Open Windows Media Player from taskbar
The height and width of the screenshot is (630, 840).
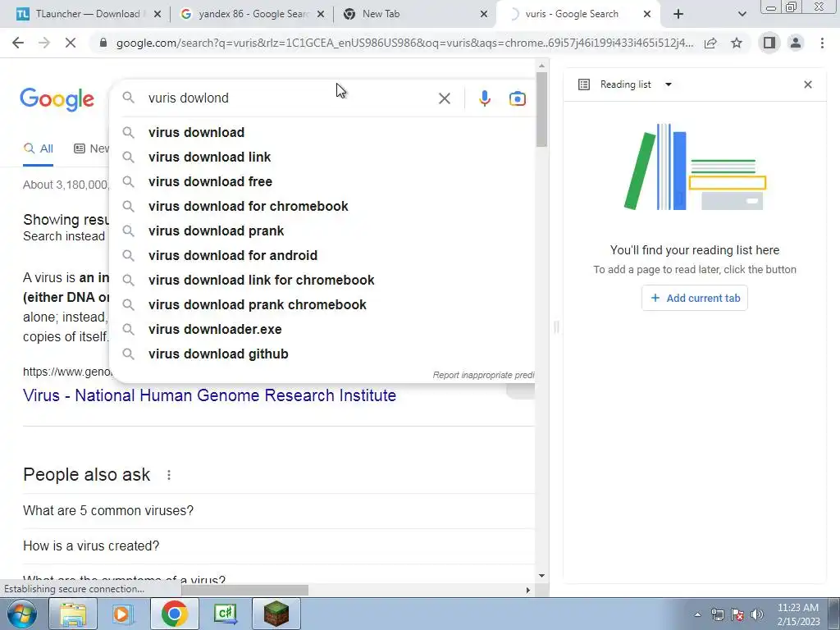point(123,614)
